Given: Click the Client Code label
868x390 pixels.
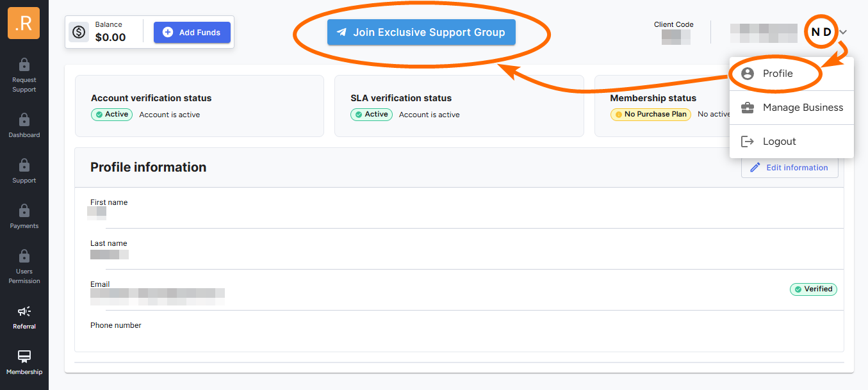Looking at the screenshot, I should pos(674,24).
